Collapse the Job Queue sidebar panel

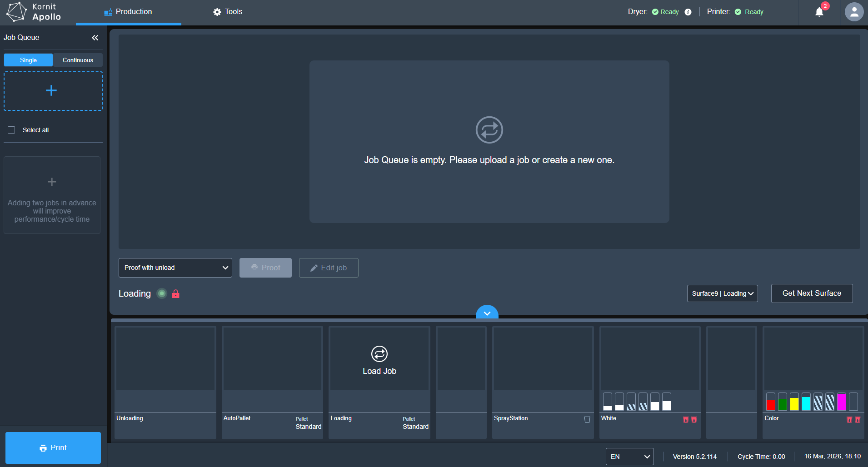tap(95, 38)
